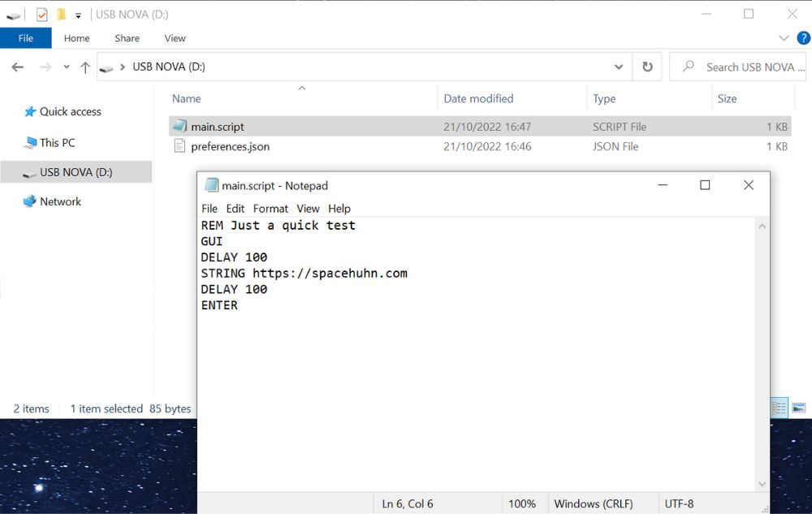
Task: Click 'UTF-8' in Notepad status bar
Action: pyautogui.click(x=678, y=503)
